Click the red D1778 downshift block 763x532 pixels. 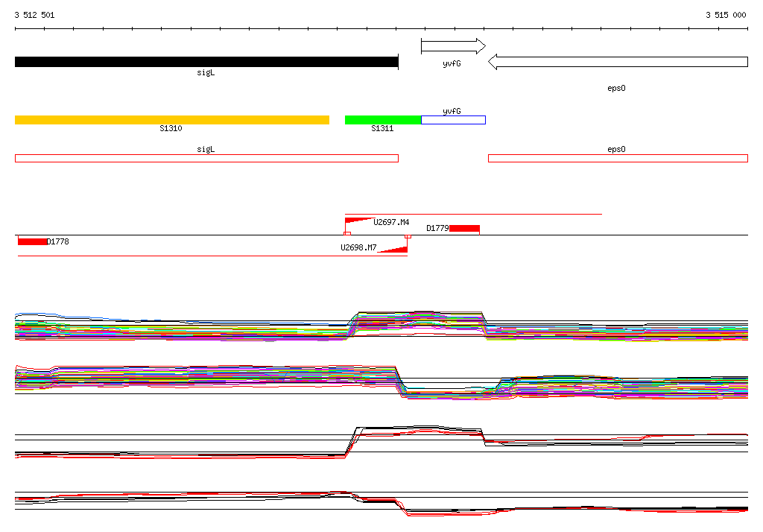[33, 242]
